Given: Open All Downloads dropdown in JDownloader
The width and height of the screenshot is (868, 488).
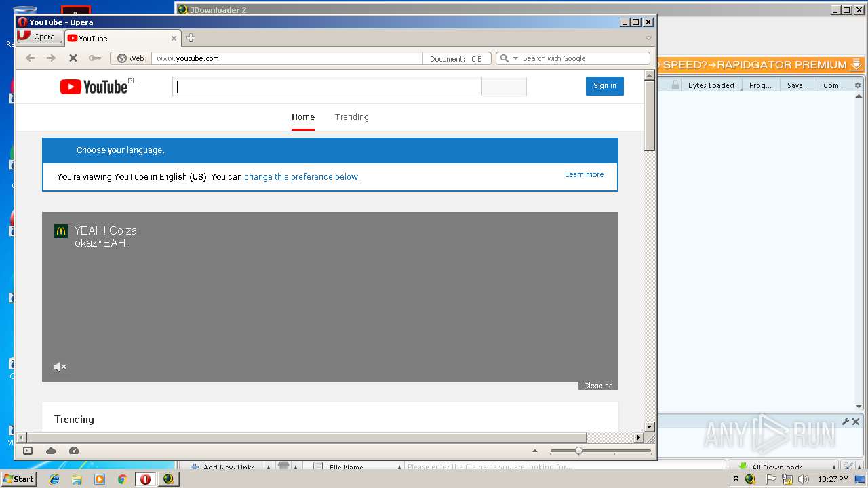Looking at the screenshot, I should 783,466.
